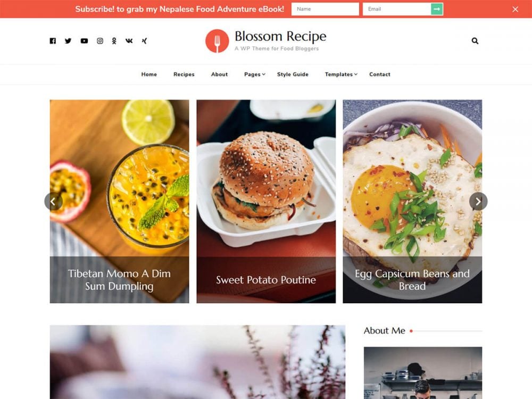Viewport: 532px width, 399px height.
Task: Open the YouTube social icon
Action: [84, 41]
